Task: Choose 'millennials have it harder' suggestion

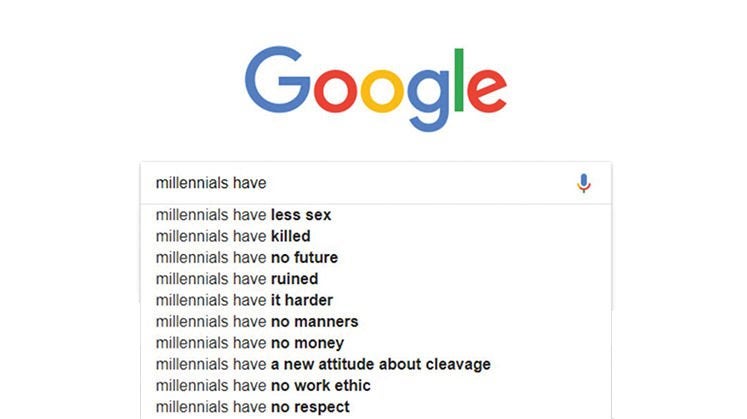Action: pos(244,300)
